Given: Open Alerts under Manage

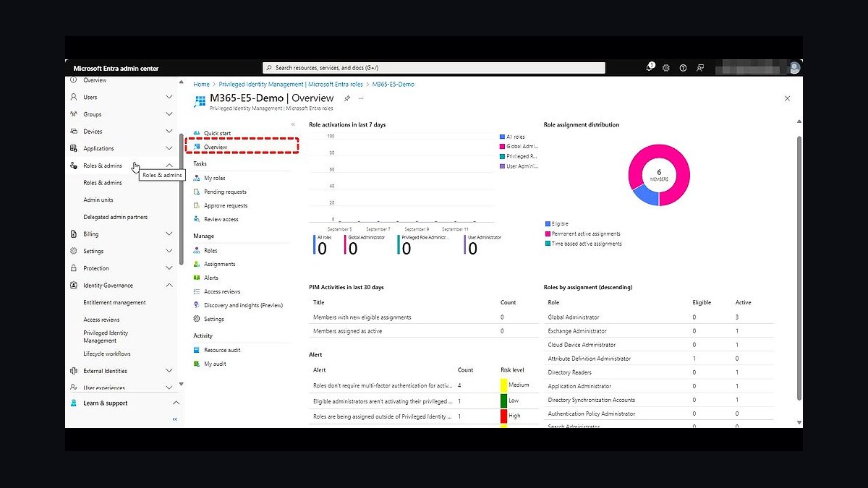Looking at the screenshot, I should [x=210, y=278].
